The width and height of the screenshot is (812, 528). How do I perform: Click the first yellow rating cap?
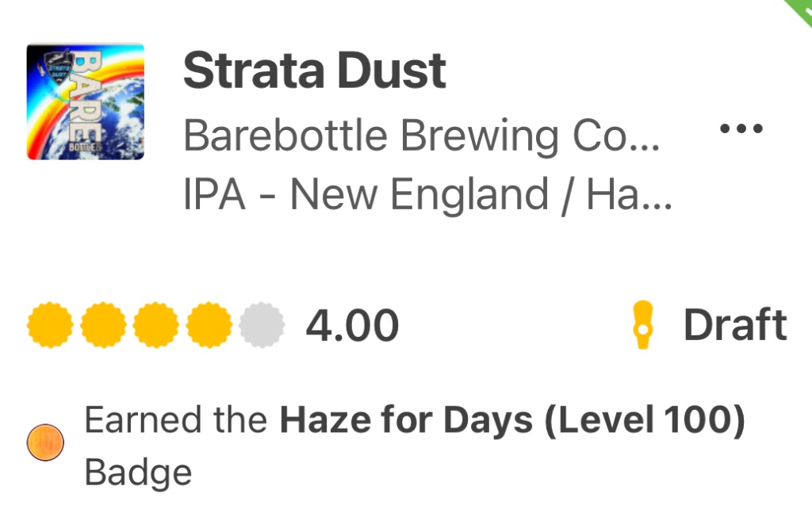(50, 325)
